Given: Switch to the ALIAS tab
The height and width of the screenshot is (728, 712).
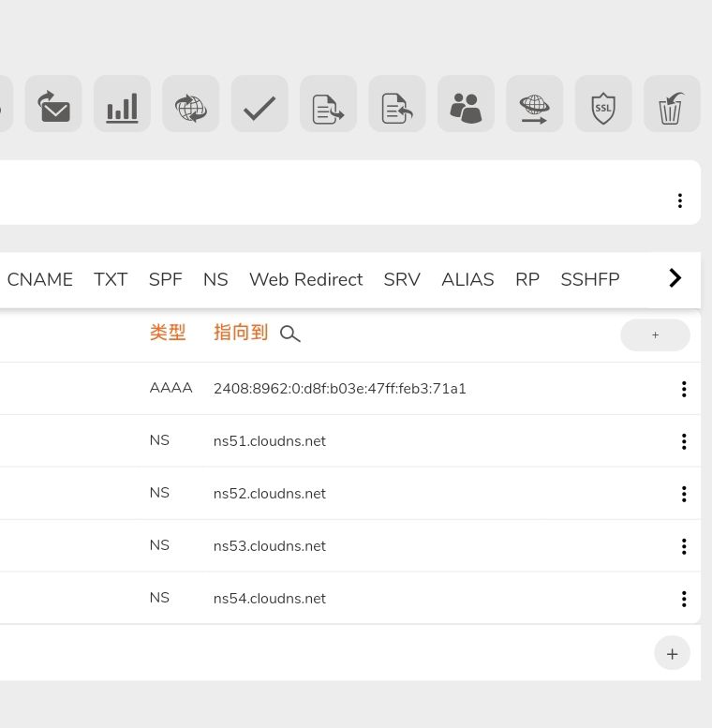Looking at the screenshot, I should [467, 279].
